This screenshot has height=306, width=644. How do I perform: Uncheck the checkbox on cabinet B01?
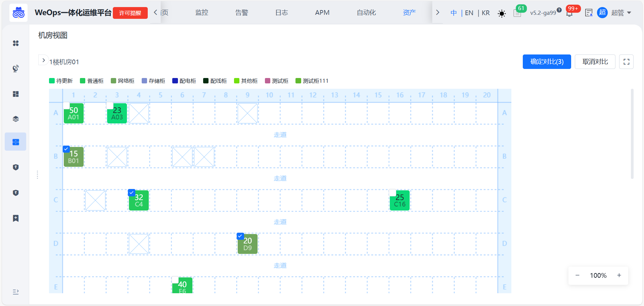[66, 149]
